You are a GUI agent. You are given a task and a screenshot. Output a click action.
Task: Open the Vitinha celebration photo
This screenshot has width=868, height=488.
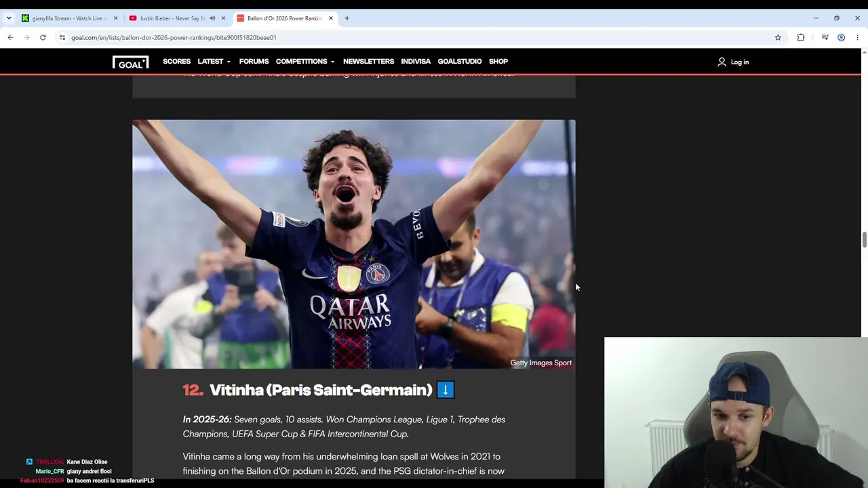pyautogui.click(x=354, y=244)
